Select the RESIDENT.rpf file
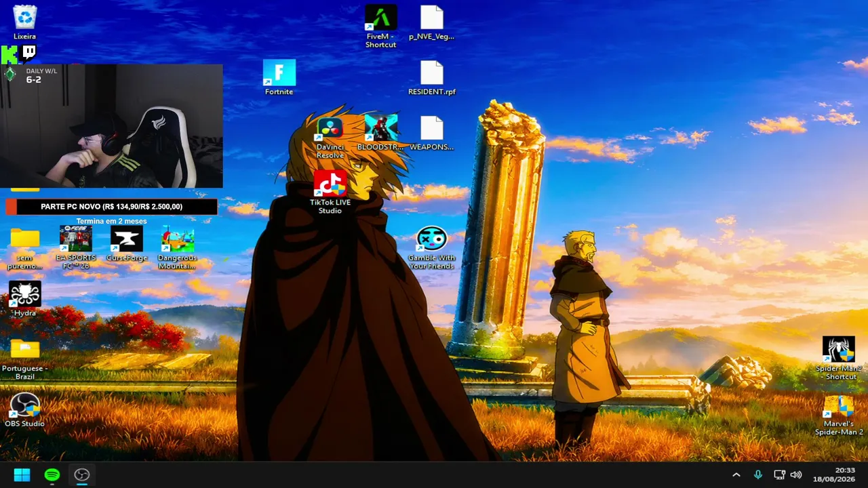This screenshot has width=868, height=488. pos(431,77)
